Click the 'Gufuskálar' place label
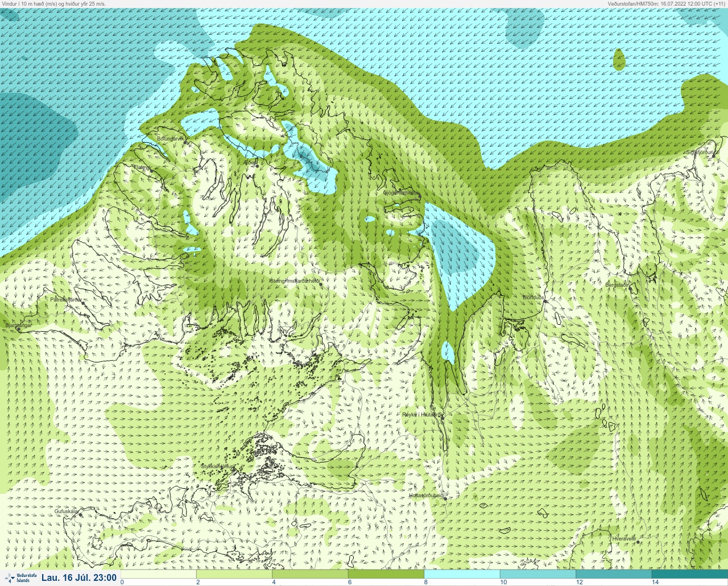 pos(66,511)
